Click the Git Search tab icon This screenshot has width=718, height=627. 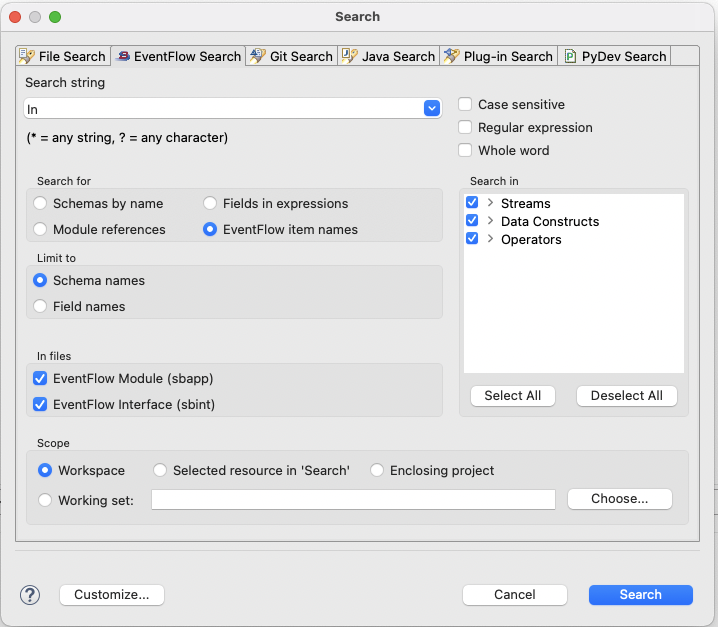point(258,56)
